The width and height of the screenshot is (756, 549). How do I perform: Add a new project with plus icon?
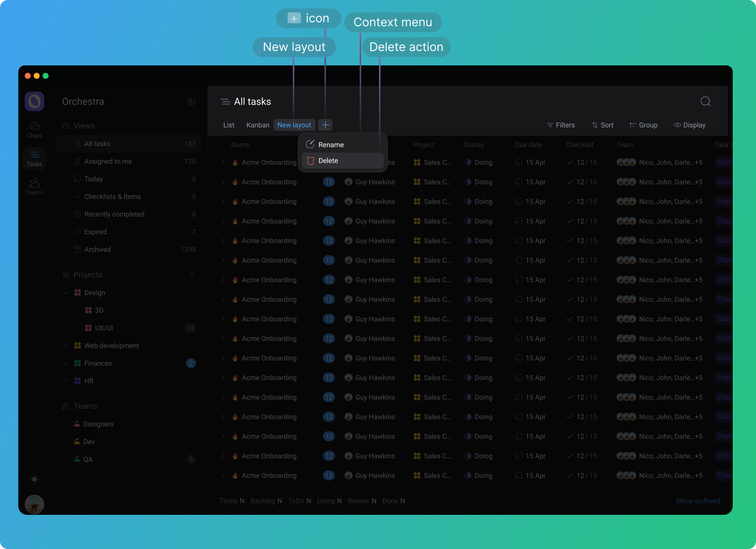(192, 275)
